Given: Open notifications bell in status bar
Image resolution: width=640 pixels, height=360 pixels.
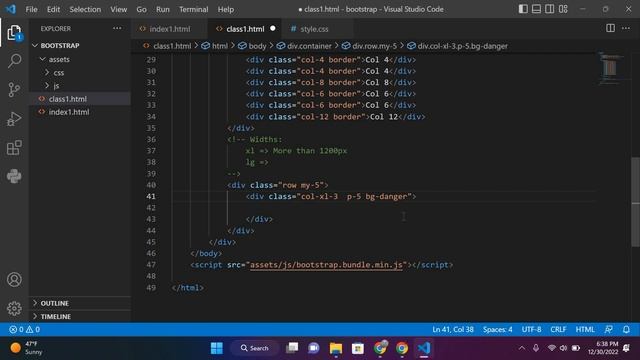Looking at the screenshot, I should tap(626, 329).
